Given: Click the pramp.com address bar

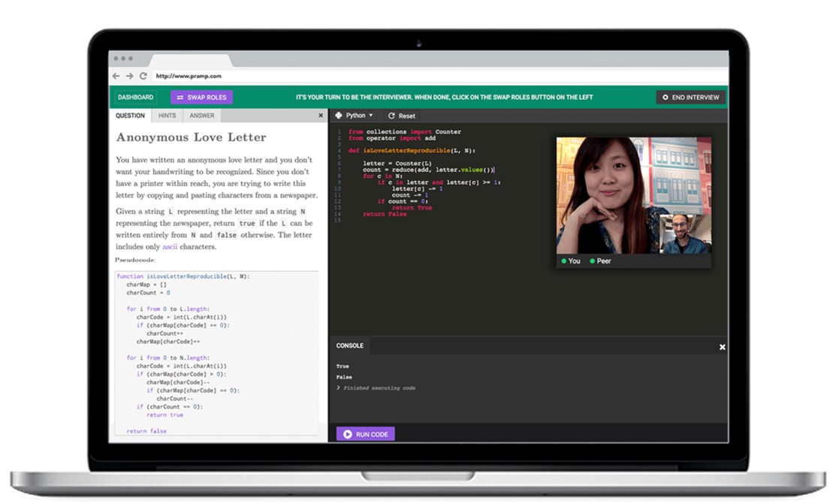Looking at the screenshot, I should [x=439, y=76].
